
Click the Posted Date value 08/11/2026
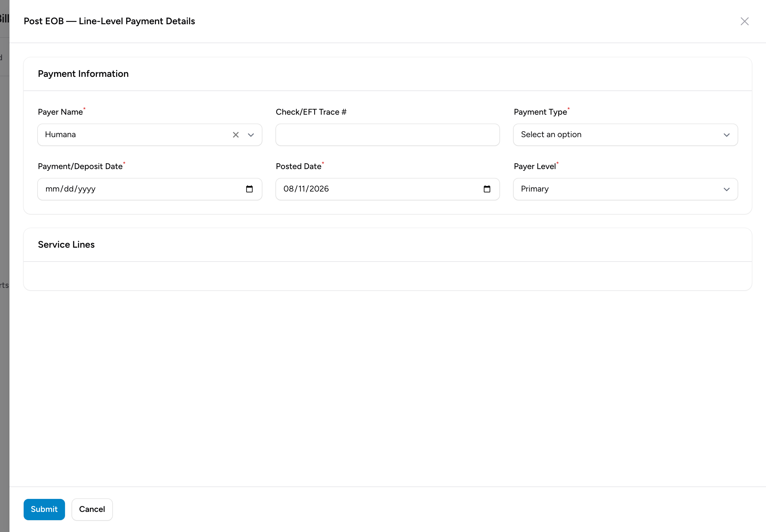coord(306,189)
